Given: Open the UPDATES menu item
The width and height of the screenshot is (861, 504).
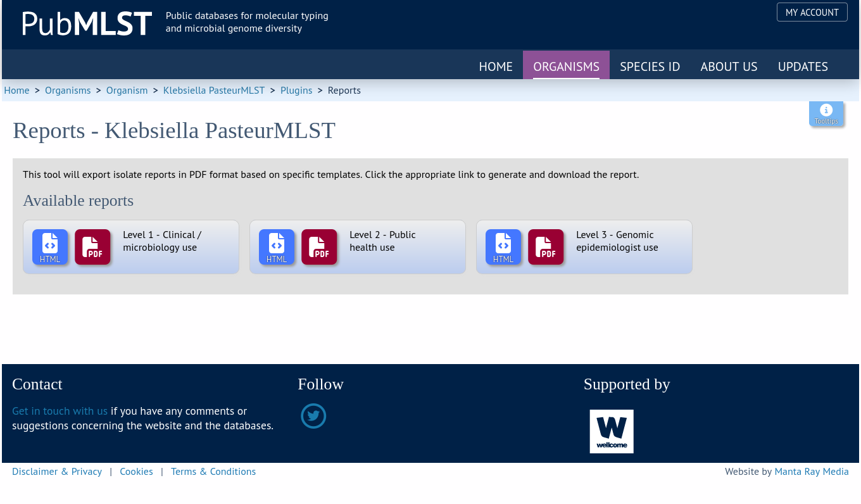Looking at the screenshot, I should pos(803,66).
